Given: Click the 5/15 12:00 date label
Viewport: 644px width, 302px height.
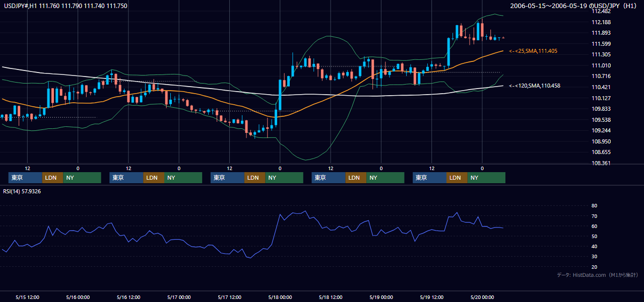Looking at the screenshot, I should click(28, 297).
